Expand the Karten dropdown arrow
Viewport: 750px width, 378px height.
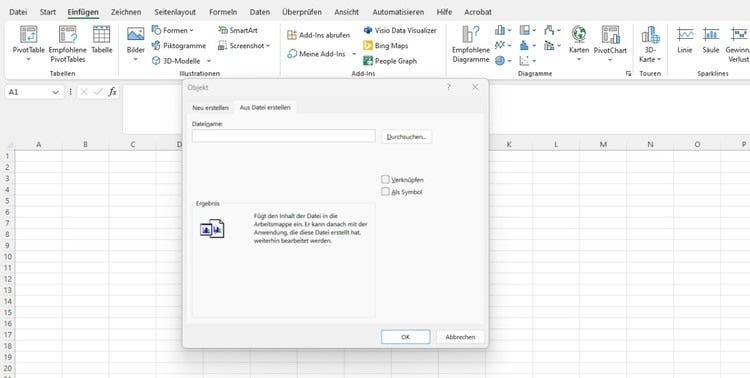pos(579,59)
